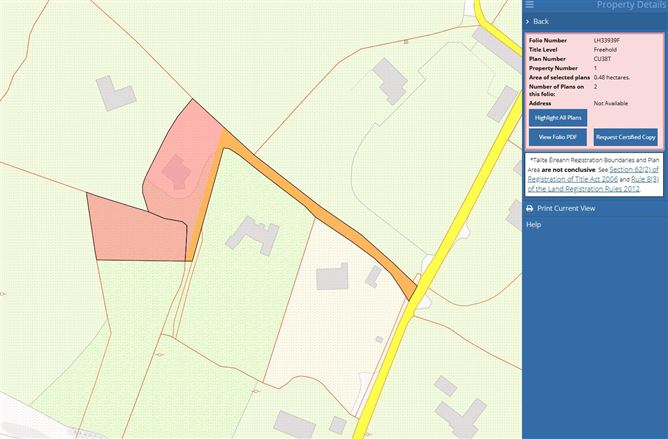This screenshot has height=439, width=668.
Task: Click the large grey building in green field
Action: (x=252, y=236)
